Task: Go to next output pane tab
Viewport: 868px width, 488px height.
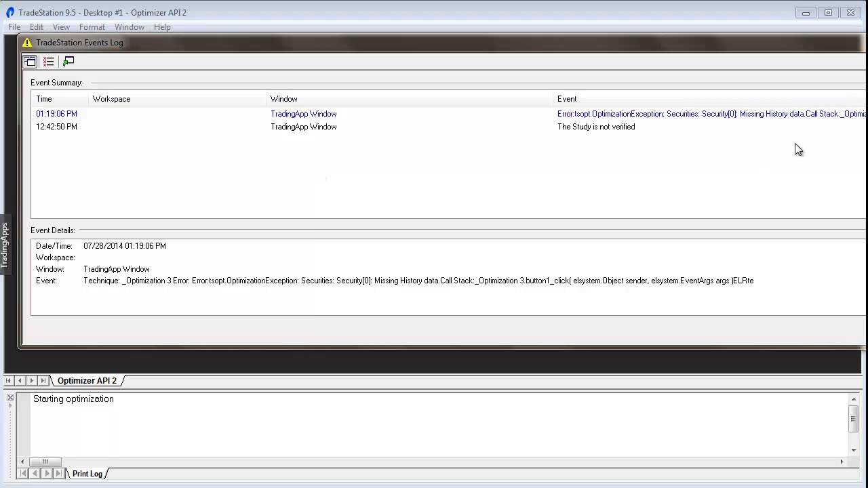Action: pos(47,474)
